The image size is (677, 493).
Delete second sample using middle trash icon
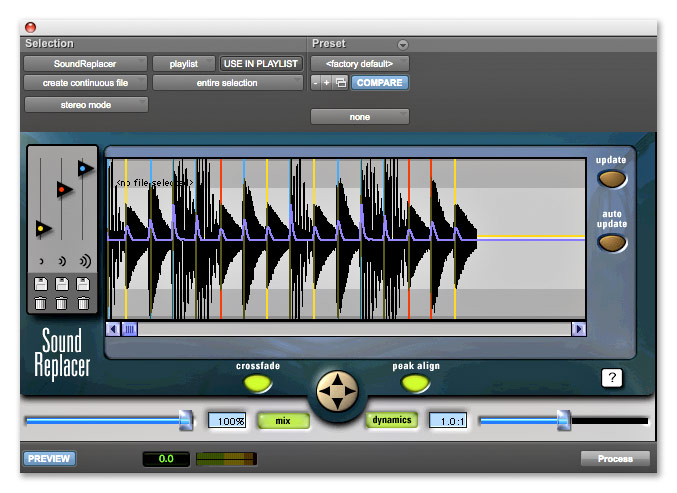pos(62,303)
